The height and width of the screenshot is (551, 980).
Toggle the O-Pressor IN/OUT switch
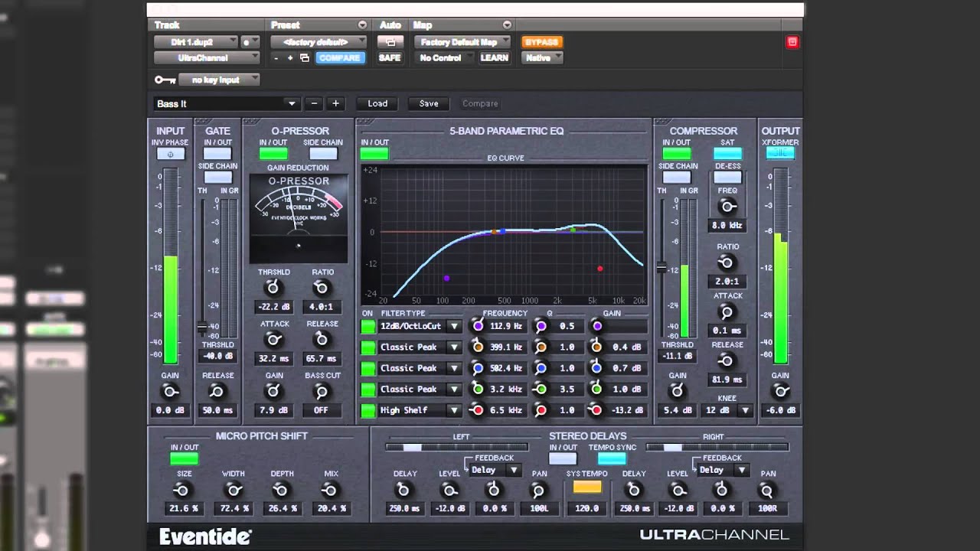(x=273, y=154)
